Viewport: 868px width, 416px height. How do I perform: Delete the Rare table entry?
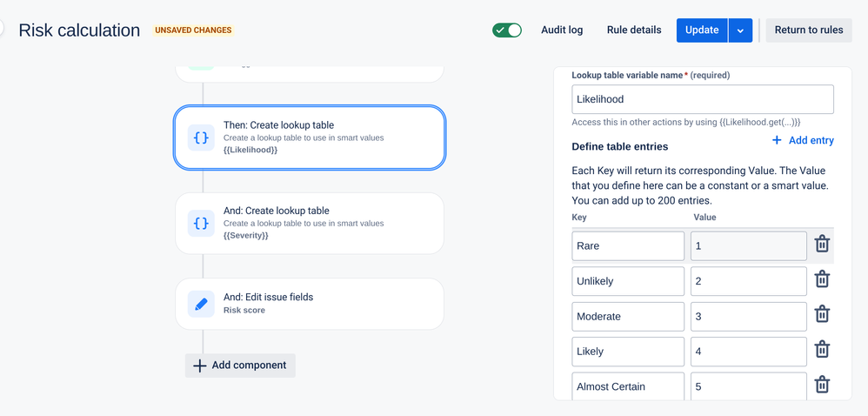coord(822,245)
